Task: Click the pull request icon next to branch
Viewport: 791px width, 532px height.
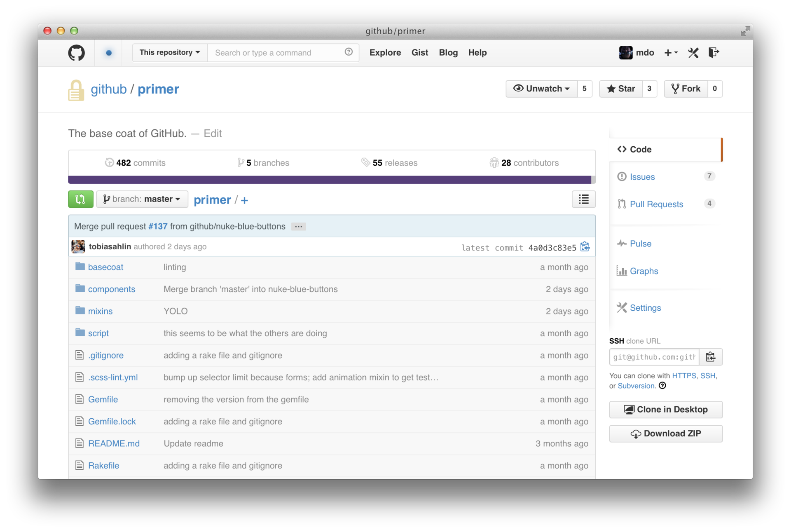Action: tap(80, 199)
